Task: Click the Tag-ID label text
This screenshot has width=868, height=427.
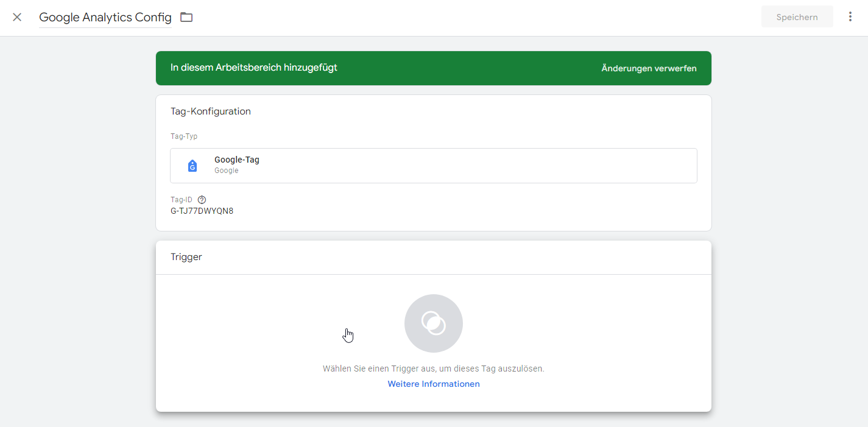Action: click(x=182, y=200)
